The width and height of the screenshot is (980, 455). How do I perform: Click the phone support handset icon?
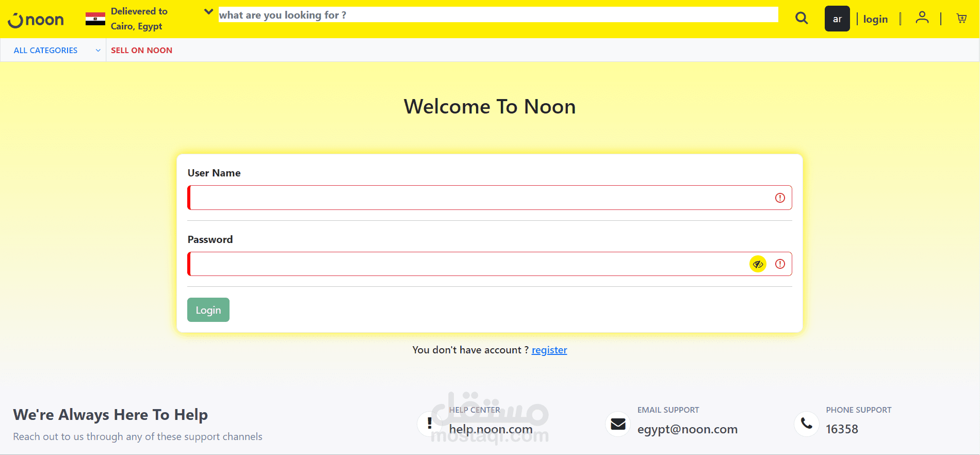807,424
